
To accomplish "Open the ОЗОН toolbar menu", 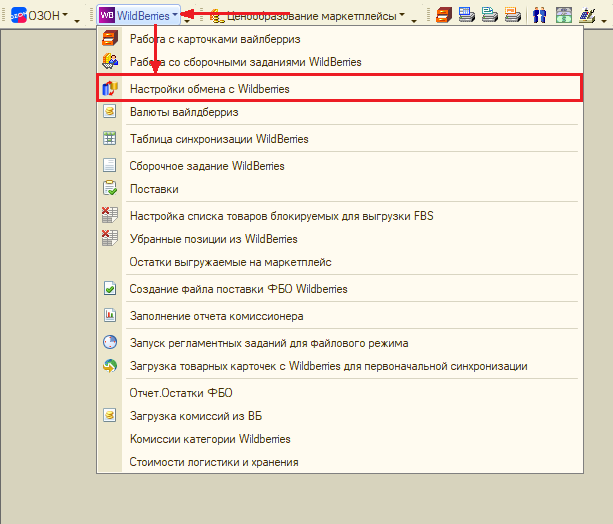I will point(39,15).
